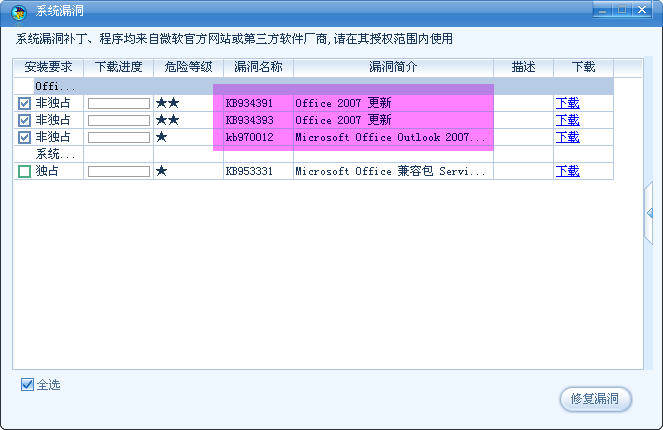
Task: Sort by 漏洞名称 column header
Action: click(258, 67)
